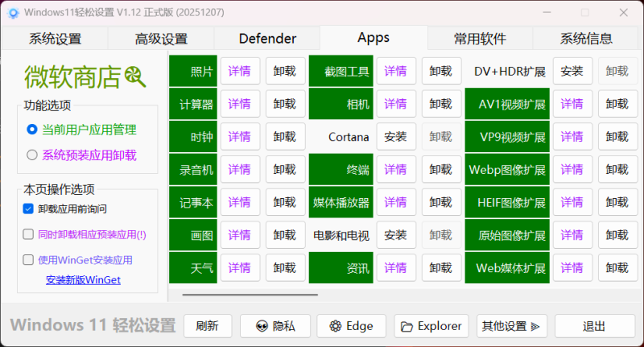Image resolution: width=644 pixels, height=347 pixels.
Task: Open the 系统信息 tab
Action: pos(586,39)
